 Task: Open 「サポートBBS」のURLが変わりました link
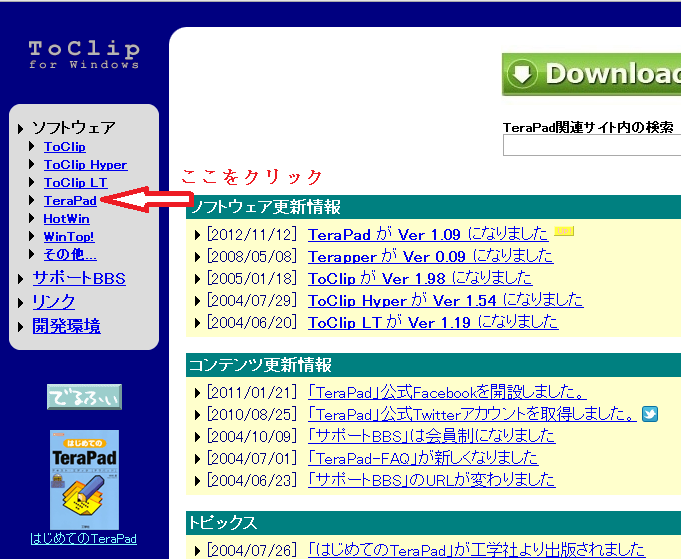pyautogui.click(x=432, y=480)
